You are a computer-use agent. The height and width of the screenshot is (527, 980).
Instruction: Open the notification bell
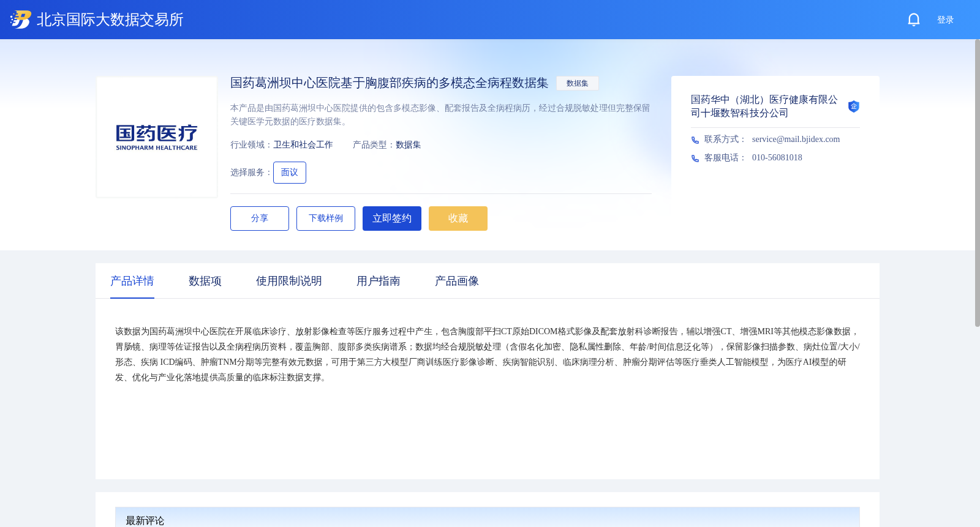click(914, 20)
